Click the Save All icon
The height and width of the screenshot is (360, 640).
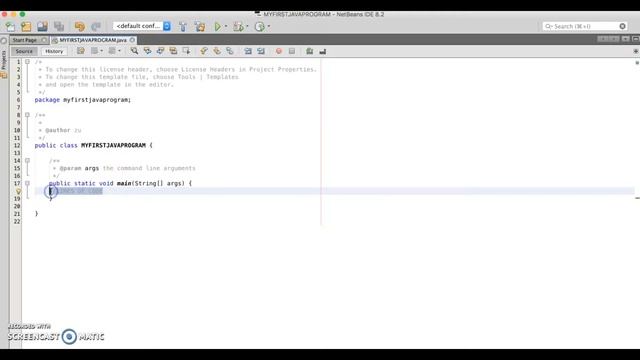[59, 27]
